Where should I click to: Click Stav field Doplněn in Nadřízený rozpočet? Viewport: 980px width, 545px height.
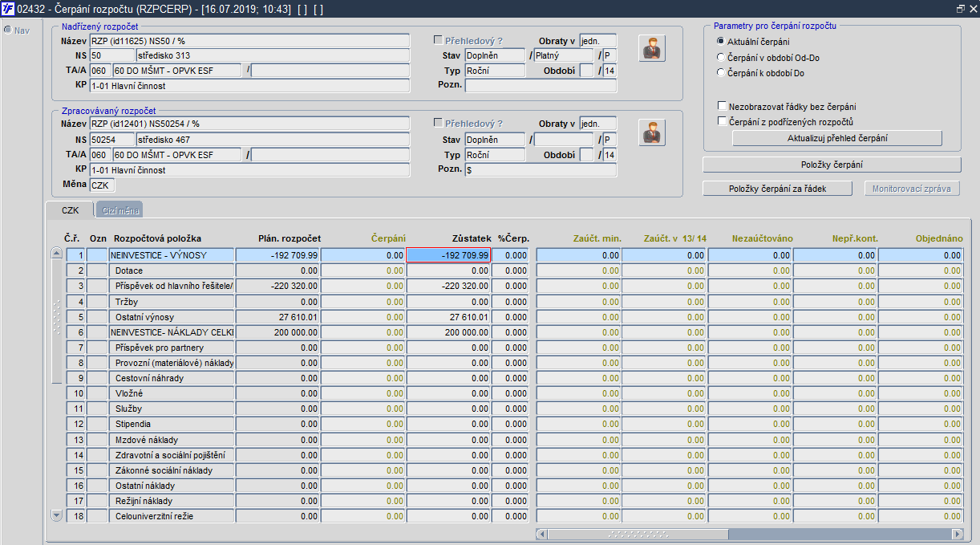495,56
